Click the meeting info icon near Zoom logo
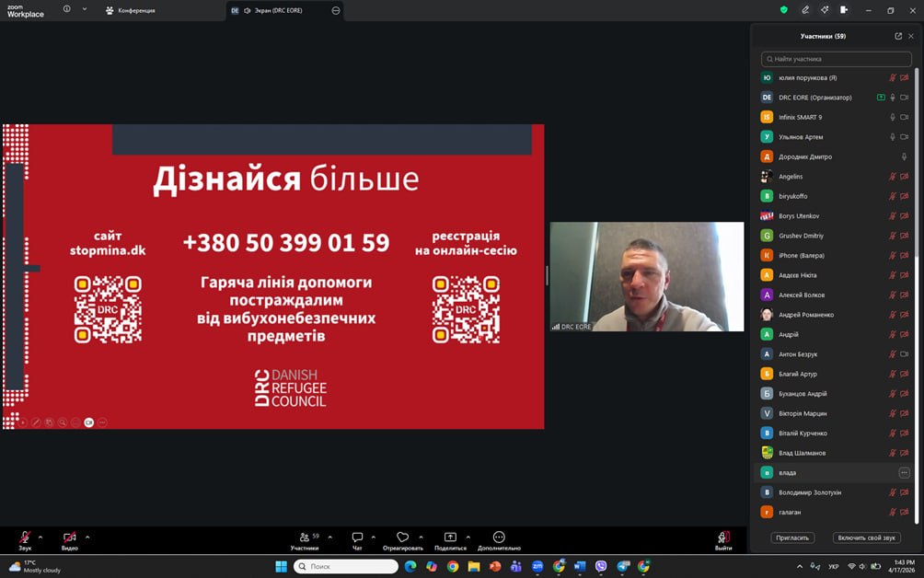This screenshot has height=578, width=924. (67, 9)
